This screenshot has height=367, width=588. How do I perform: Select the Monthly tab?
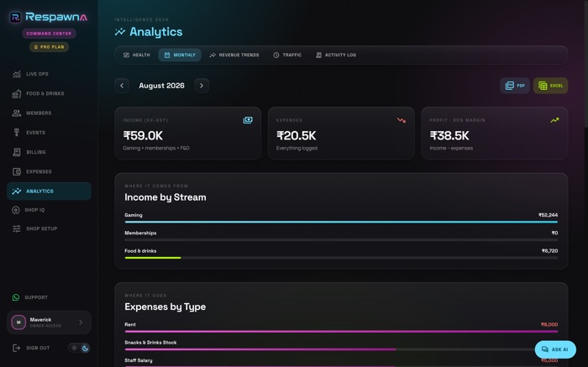point(180,55)
